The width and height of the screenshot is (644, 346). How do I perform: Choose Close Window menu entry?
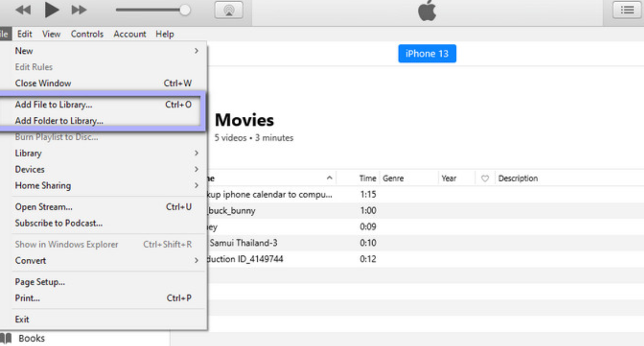point(103,83)
